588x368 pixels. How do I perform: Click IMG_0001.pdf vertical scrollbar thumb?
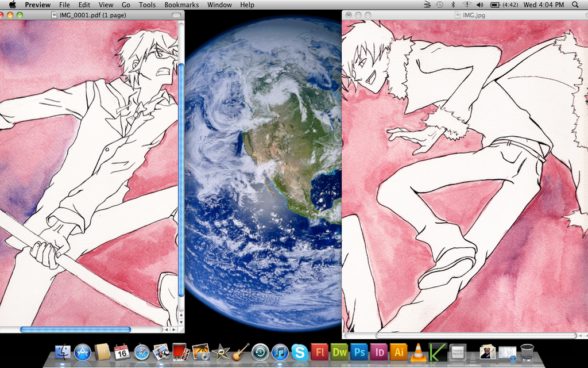181,180
